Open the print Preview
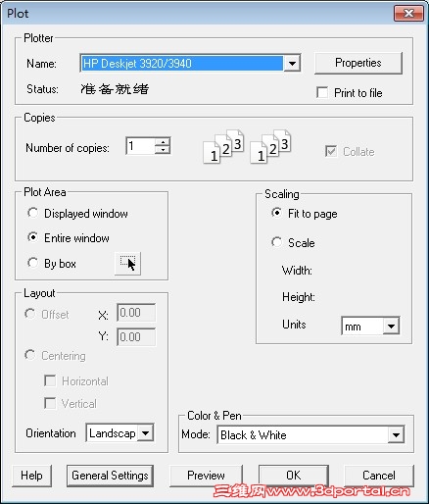The width and height of the screenshot is (429, 504). [x=206, y=476]
